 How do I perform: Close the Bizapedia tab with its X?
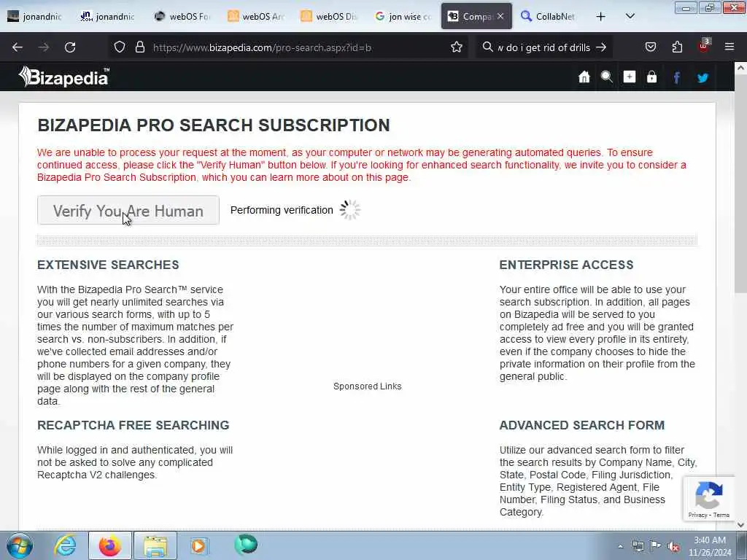tap(500, 16)
